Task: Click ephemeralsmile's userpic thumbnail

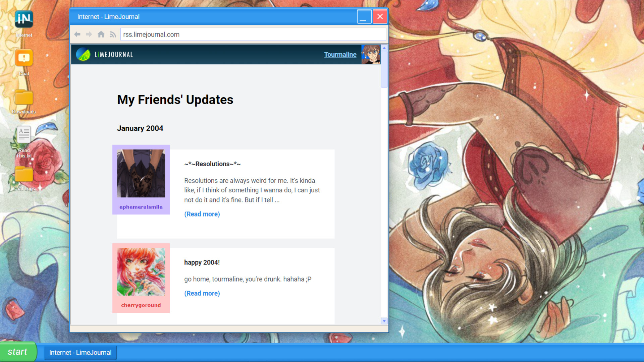Action: tap(141, 173)
